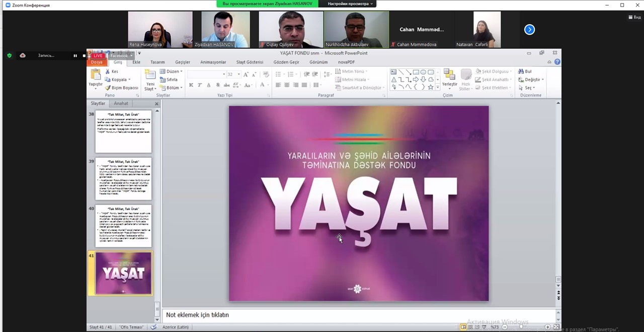
Task: Switch to Animasyonlar ribbon tab
Action: pyautogui.click(x=213, y=62)
